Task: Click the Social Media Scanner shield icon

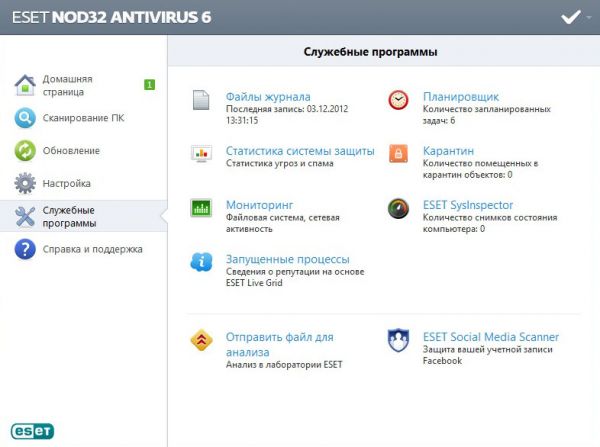Action: click(398, 341)
